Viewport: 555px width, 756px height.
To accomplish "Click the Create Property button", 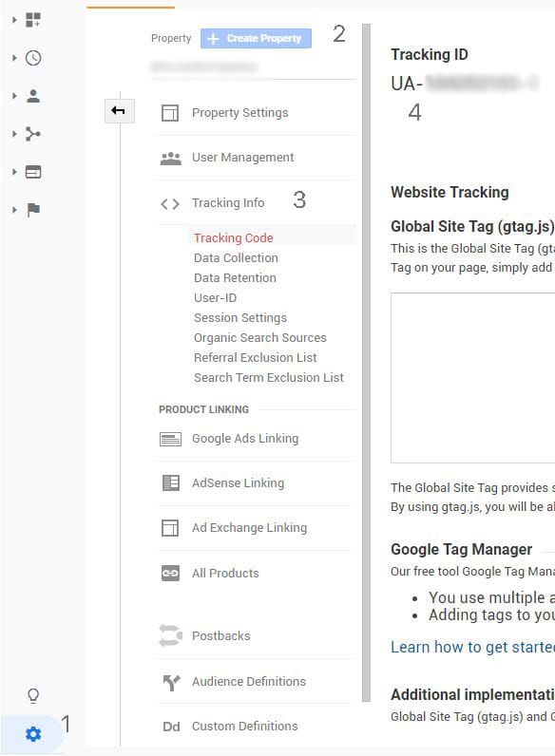I will coord(256,39).
